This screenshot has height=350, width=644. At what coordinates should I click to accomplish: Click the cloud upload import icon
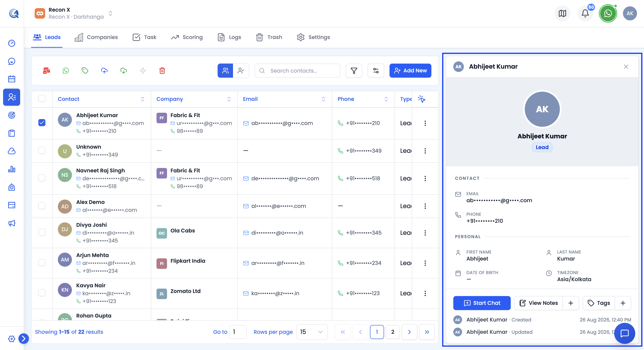[104, 71]
